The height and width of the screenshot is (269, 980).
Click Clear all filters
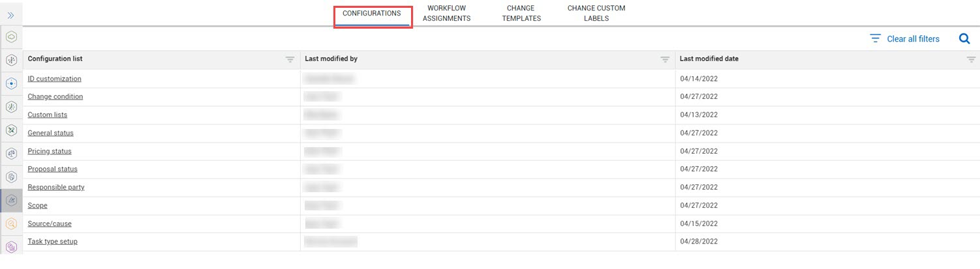[913, 39]
